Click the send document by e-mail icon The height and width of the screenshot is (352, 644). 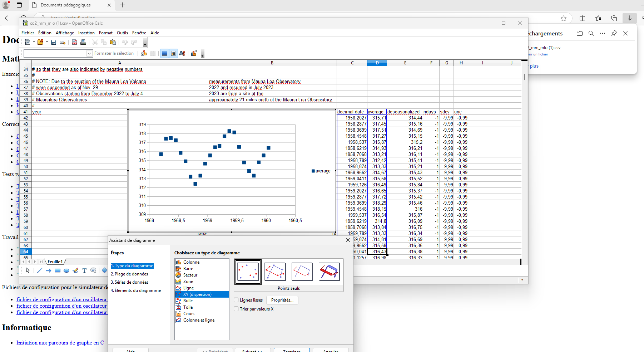63,42
